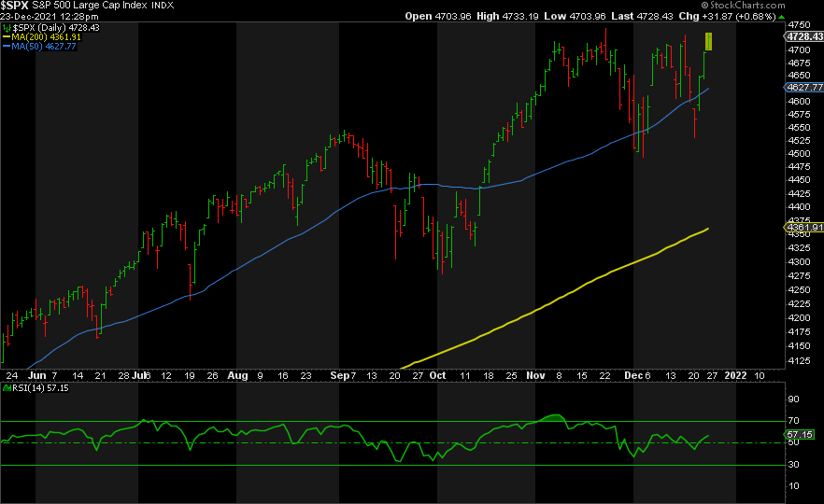Click the date label 11 after Oct

465,376
